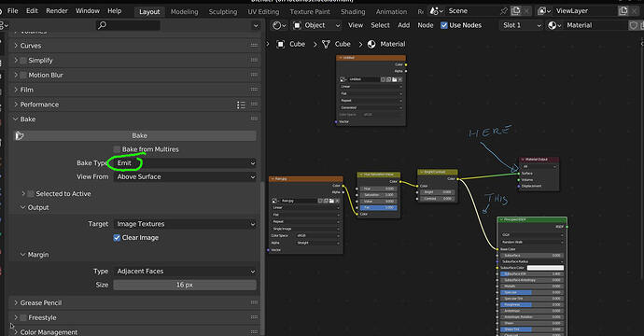Browse images in the Untitled texture node
The width and height of the screenshot is (644, 336).
click(x=343, y=79)
